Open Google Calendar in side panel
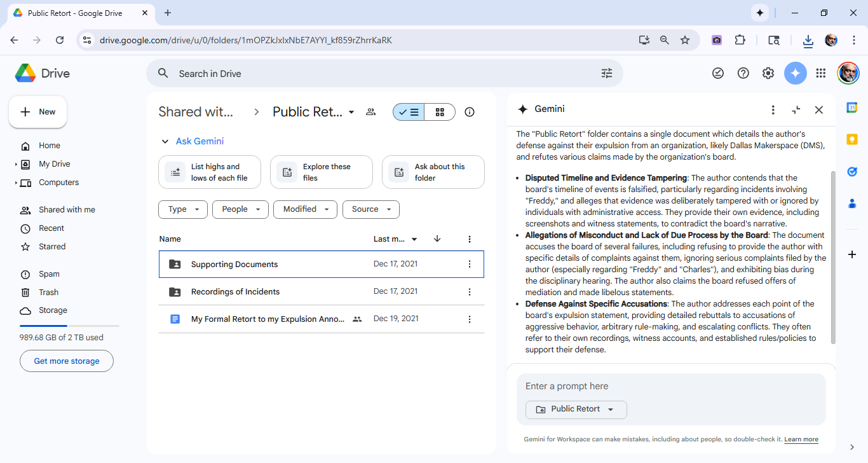Viewport: 868px width, 463px height. click(852, 107)
